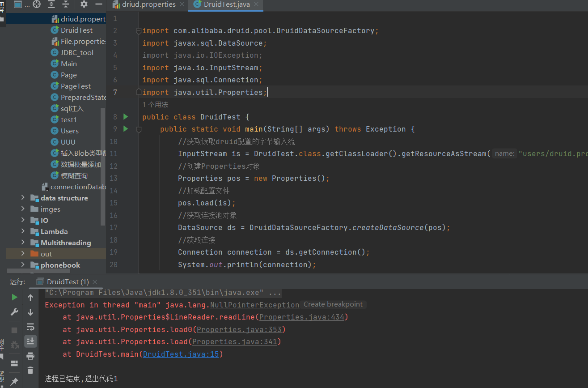Image resolution: width=588 pixels, height=388 pixels.
Task: Open project panel settings gear
Action: [x=84, y=4]
